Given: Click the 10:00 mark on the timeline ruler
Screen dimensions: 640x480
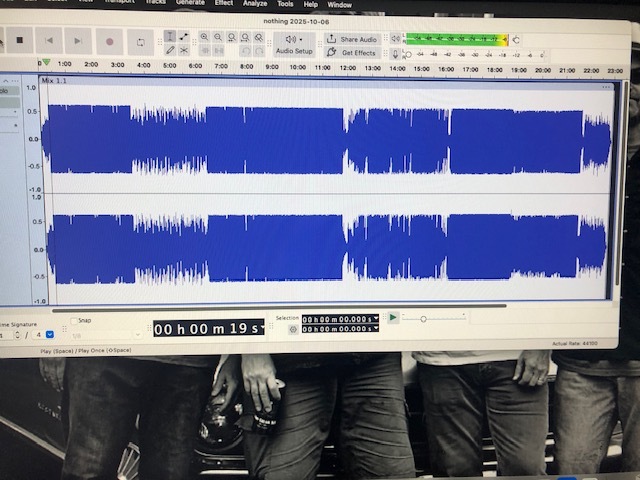Looking at the screenshot, I should coord(297,68).
